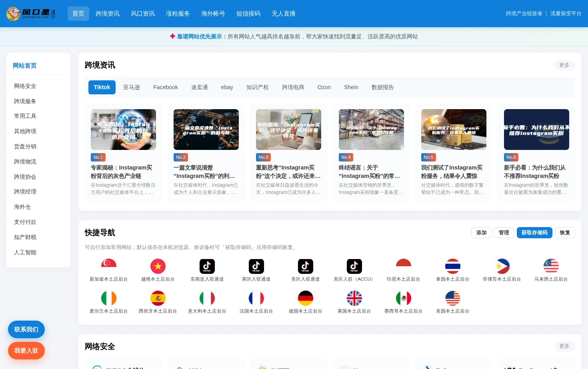Open 跨境物流 in the sidebar
The image size is (588, 369).
(25, 162)
